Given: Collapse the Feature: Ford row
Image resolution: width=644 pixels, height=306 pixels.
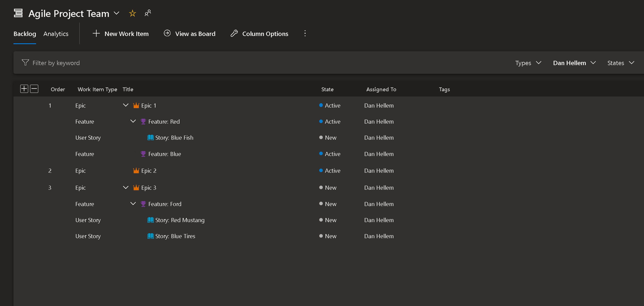Looking at the screenshot, I should pyautogui.click(x=133, y=204).
